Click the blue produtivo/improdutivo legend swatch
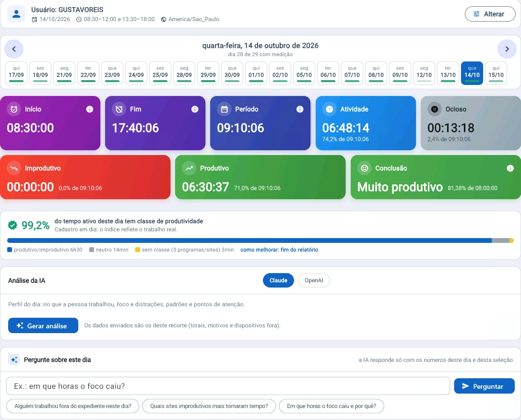521x420 pixels. click(x=10, y=250)
